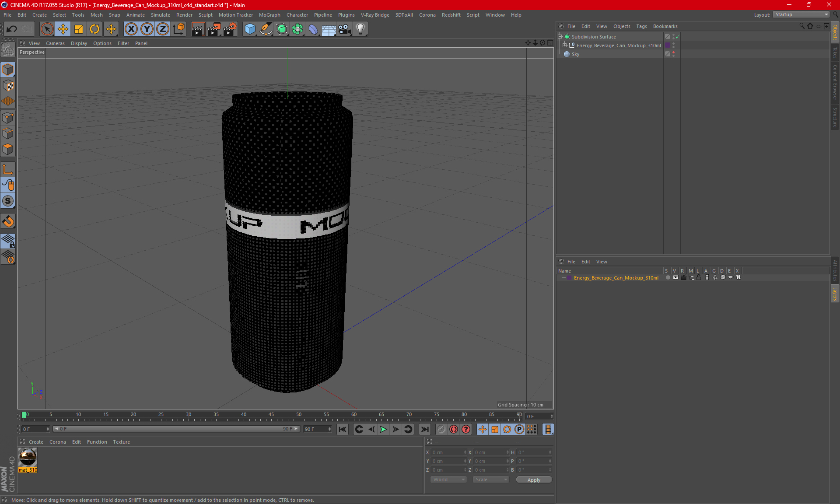840x504 pixels.
Task: Open the World coordinate dropdown
Action: click(448, 479)
